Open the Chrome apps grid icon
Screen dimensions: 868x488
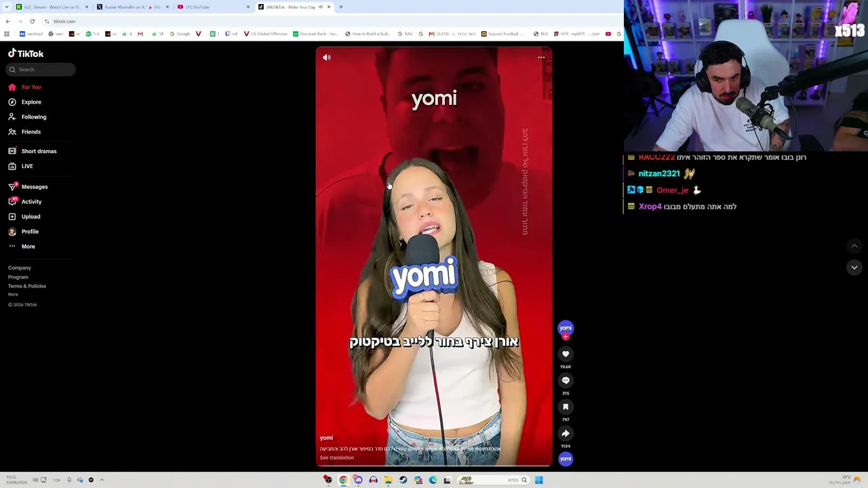[x=7, y=34]
